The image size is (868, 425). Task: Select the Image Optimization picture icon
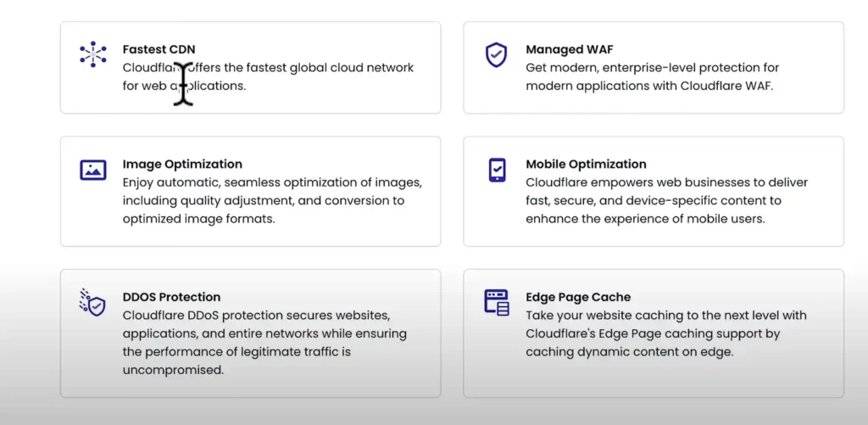[x=92, y=170]
